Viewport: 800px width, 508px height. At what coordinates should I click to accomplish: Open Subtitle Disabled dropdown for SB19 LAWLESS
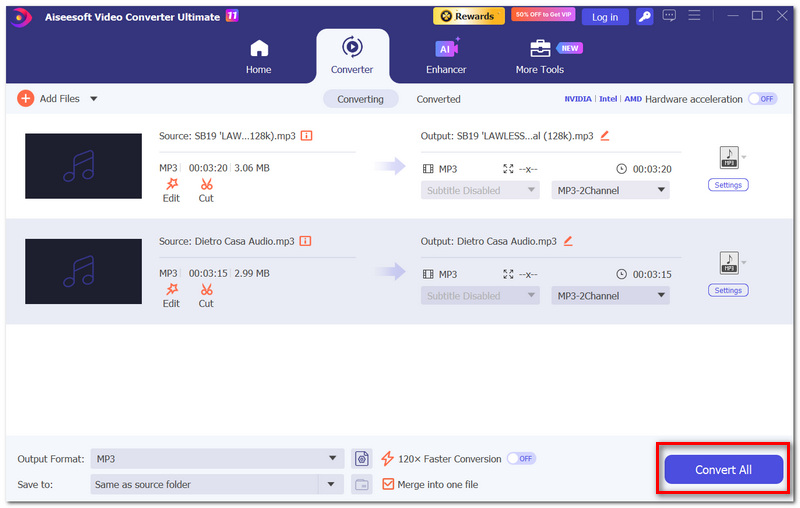(x=480, y=190)
